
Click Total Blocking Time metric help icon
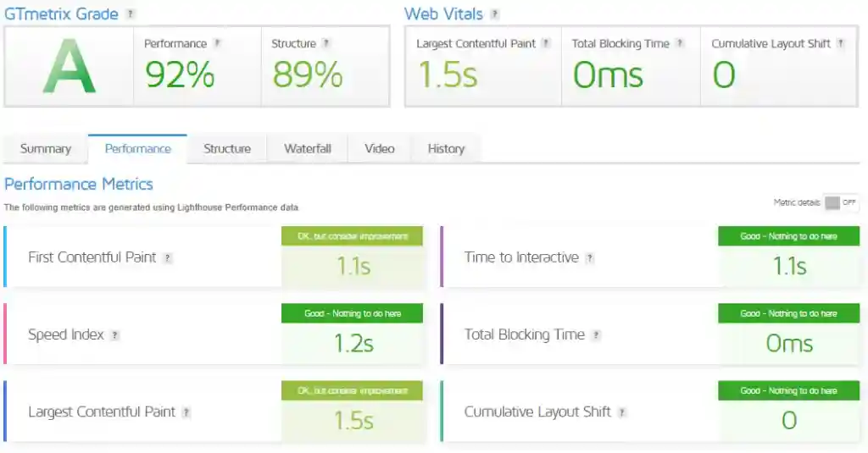coord(597,335)
